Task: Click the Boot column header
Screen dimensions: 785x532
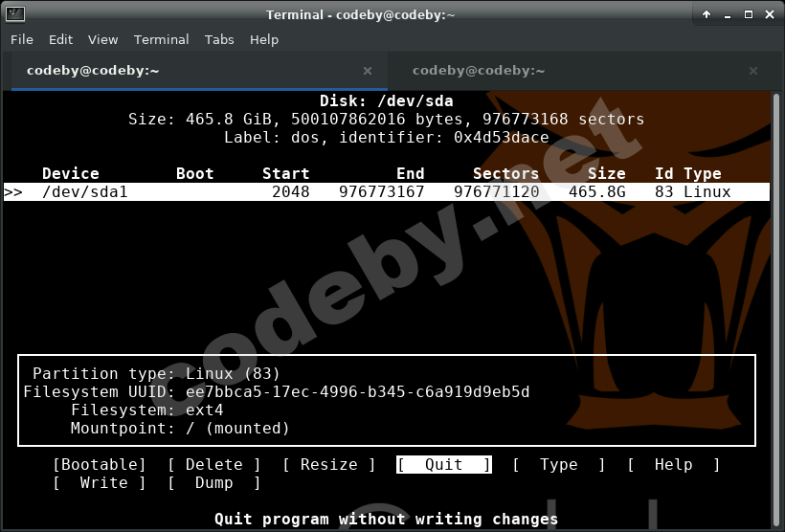Action: [x=194, y=173]
